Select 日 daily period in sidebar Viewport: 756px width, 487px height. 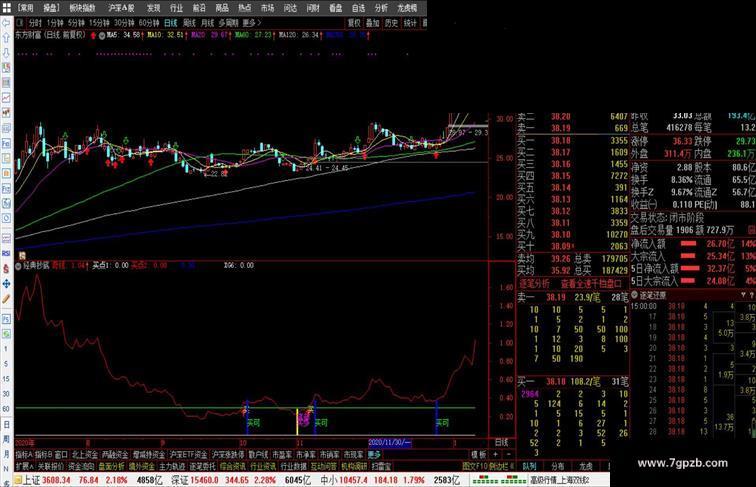6,424
